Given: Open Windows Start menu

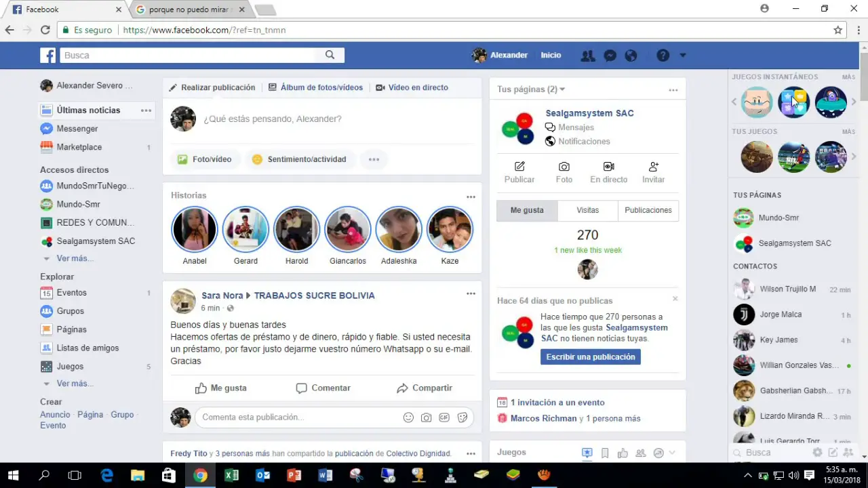Looking at the screenshot, I should 14,475.
